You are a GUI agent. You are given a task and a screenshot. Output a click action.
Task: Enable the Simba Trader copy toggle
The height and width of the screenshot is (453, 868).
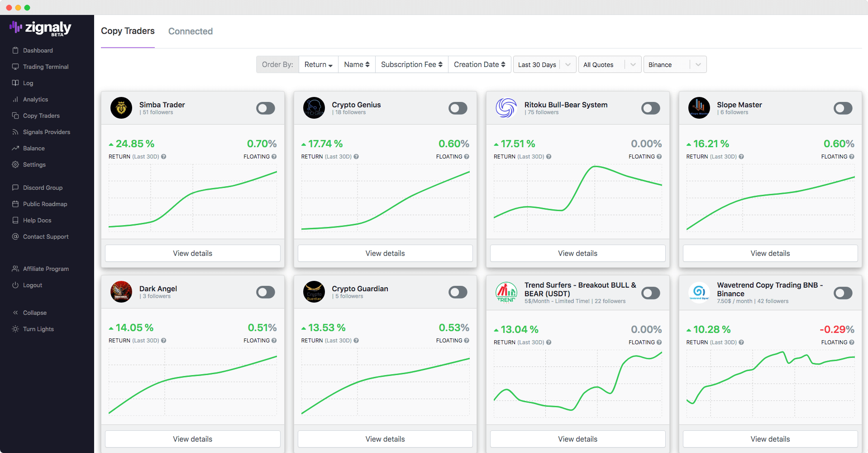point(265,108)
